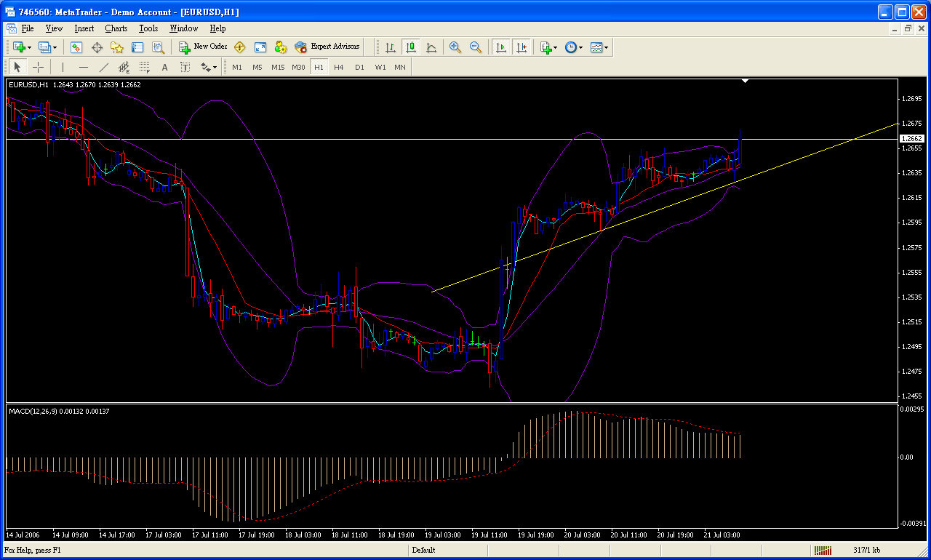This screenshot has width=931, height=560.
Task: Switch to Bar Chart display
Action: tap(391, 47)
